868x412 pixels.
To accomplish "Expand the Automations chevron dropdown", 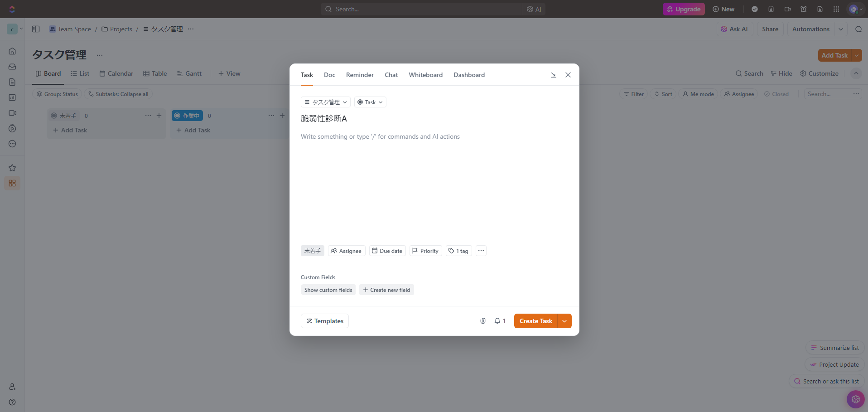I will click(x=841, y=29).
